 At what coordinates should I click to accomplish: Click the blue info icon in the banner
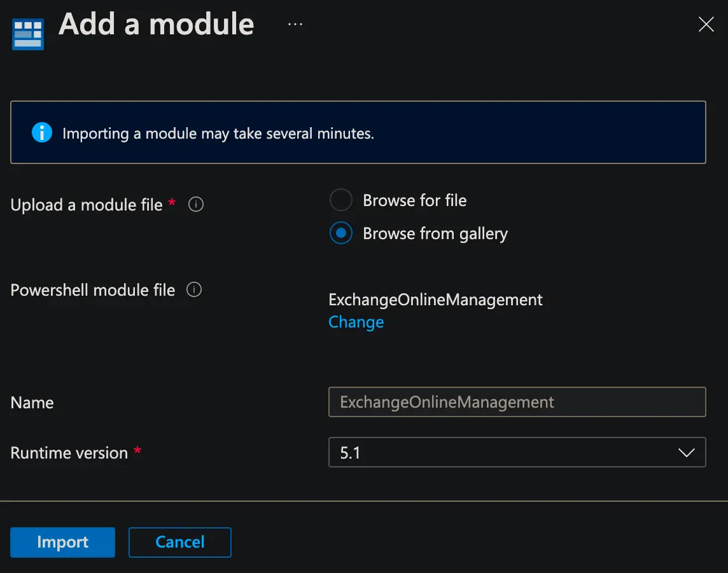coord(42,133)
